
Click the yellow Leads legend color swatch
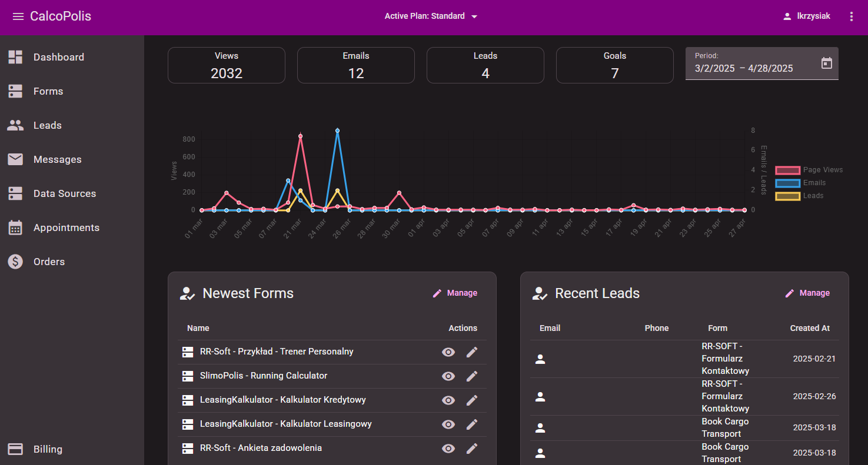[787, 196]
